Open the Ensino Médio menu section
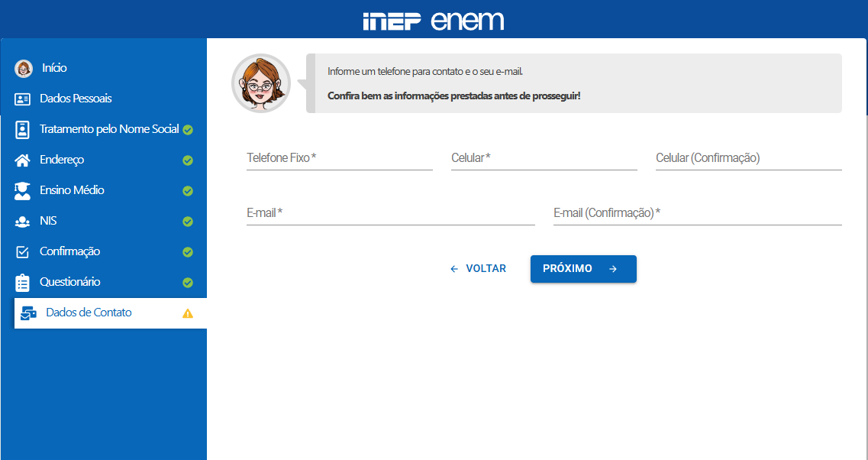The width and height of the screenshot is (868, 460). pos(72,190)
